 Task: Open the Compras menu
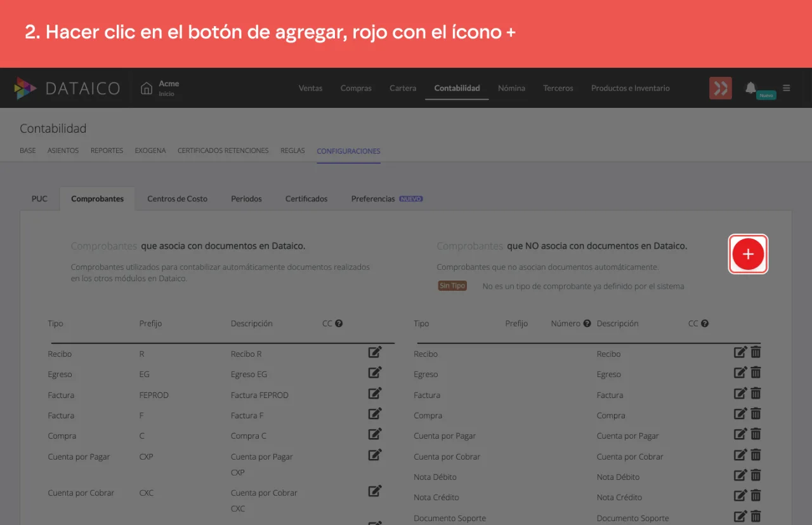[x=356, y=88]
